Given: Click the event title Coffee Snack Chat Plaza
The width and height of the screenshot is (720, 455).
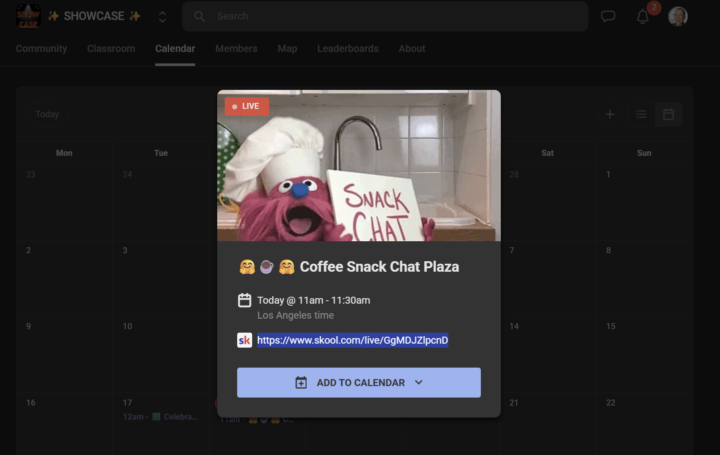Looking at the screenshot, I should [x=379, y=267].
